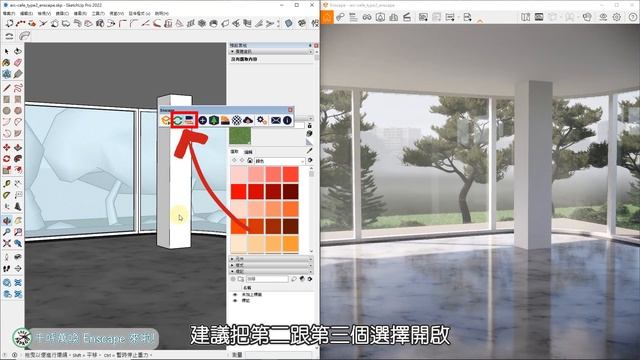This screenshot has width=640, height=360.
Task: Select the Move tool with red arrows
Action: point(7,147)
